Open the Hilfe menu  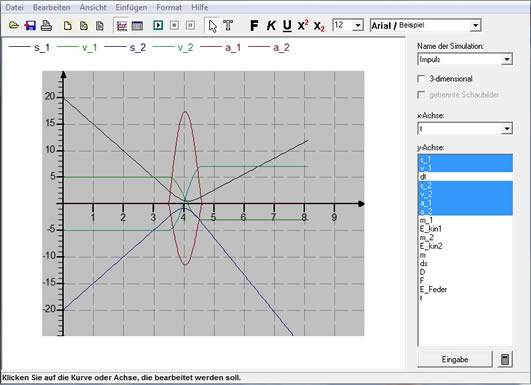[x=199, y=7]
